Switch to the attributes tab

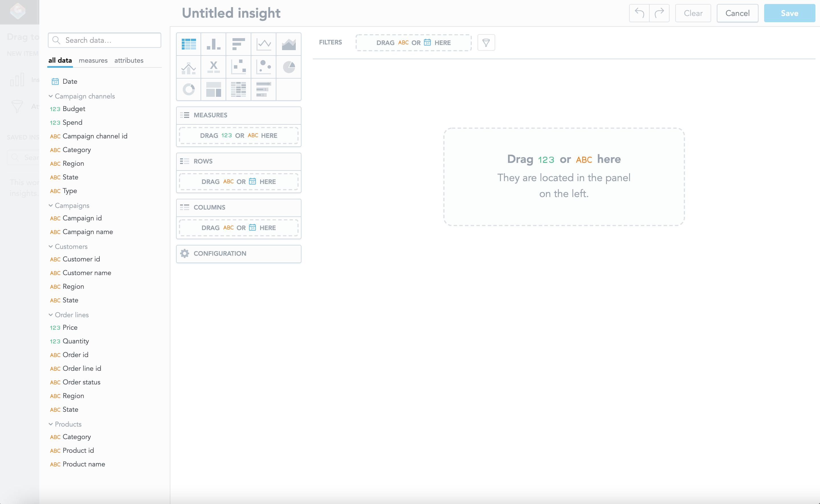pos(129,60)
